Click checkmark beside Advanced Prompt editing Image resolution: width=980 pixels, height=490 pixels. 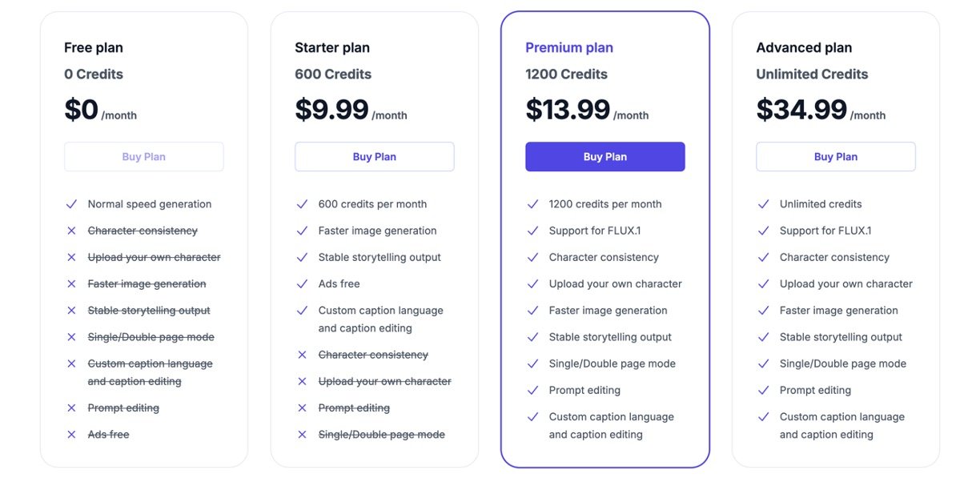763,391
